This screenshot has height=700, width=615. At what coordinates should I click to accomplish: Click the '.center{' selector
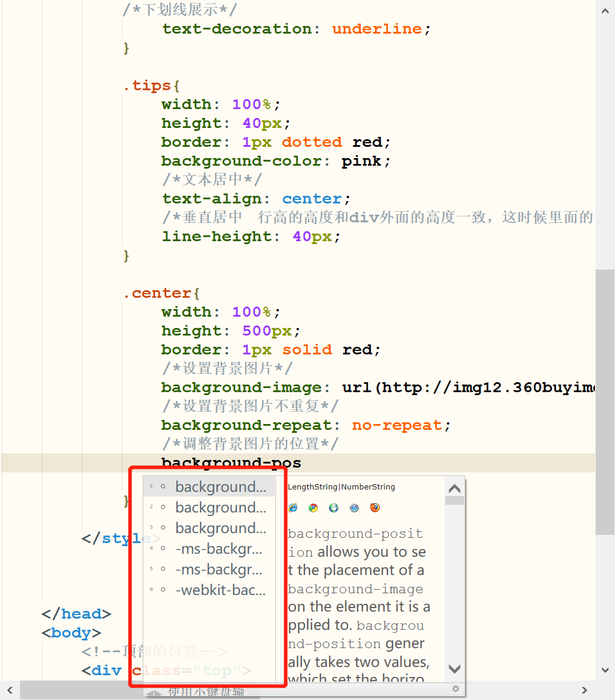(161, 293)
